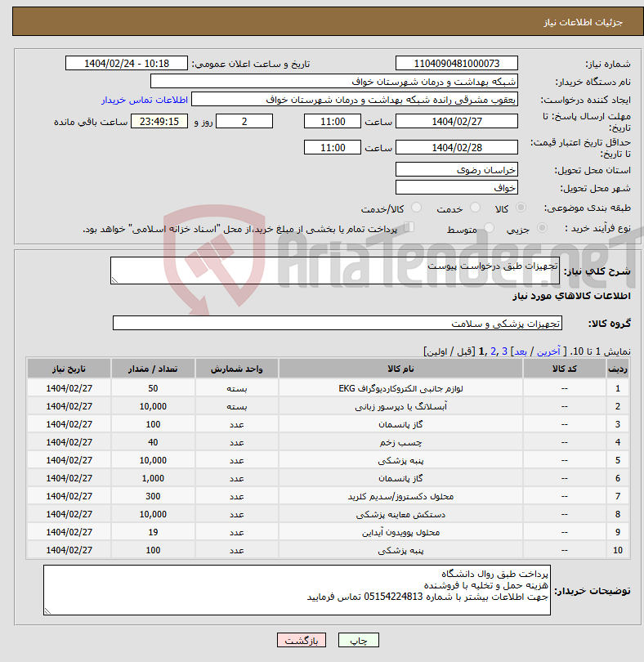Click the response deadline hour 11:00 field
This screenshot has width=644, height=662.
pyautogui.click(x=333, y=122)
